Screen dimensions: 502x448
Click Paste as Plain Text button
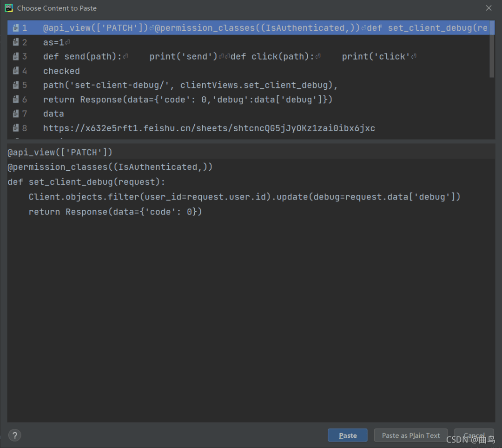pyautogui.click(x=411, y=435)
